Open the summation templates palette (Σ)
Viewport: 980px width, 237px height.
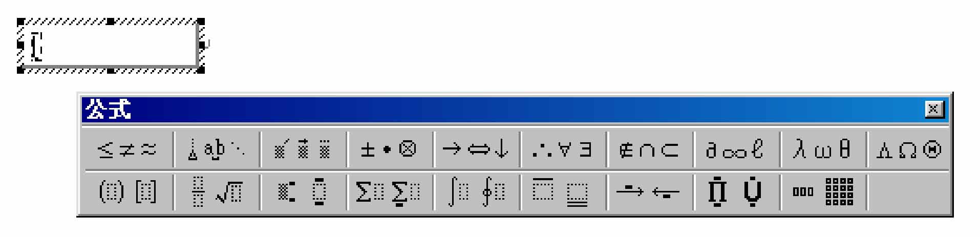(390, 192)
